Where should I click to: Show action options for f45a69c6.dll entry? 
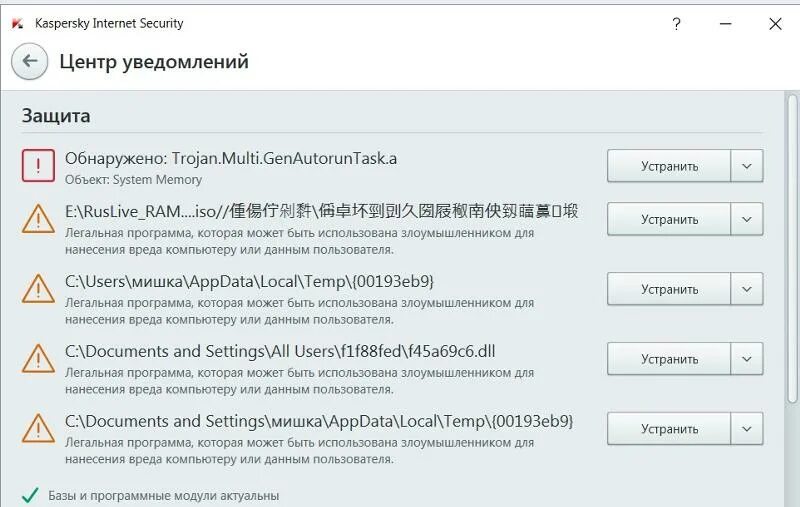coord(747,359)
